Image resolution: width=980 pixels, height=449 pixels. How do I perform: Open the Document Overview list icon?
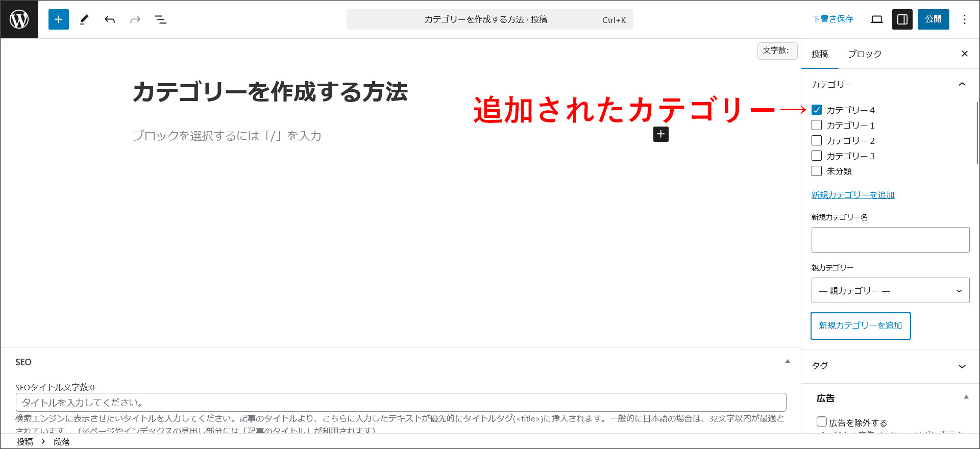pyautogui.click(x=161, y=19)
